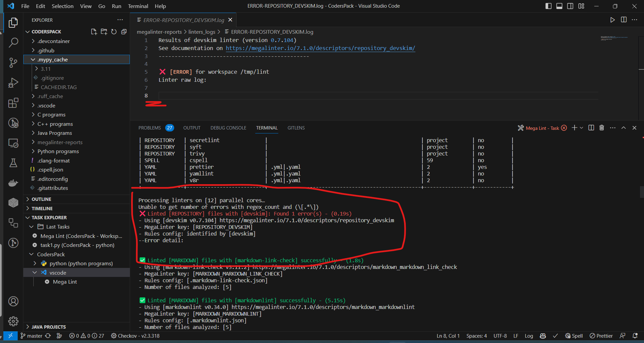Viewport: 644px width, 343px height.
Task: Change indentation via Spaces: 4
Action: (x=476, y=336)
